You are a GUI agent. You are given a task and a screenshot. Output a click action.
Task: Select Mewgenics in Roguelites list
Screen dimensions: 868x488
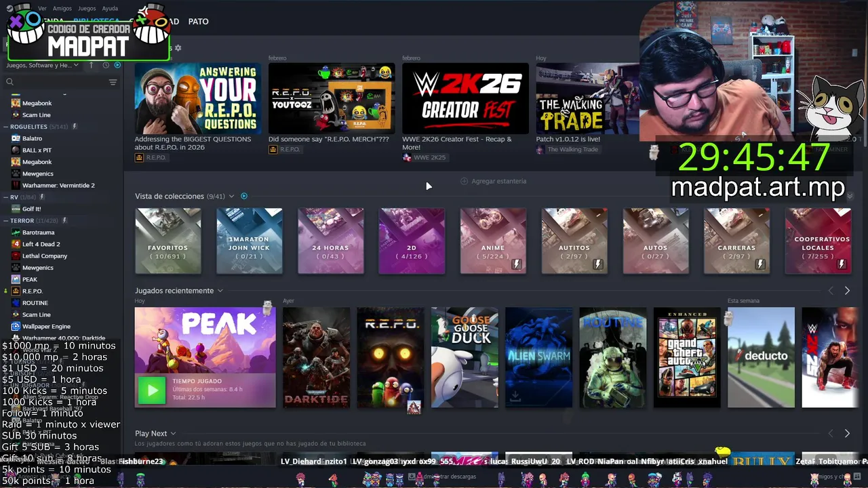(37, 174)
